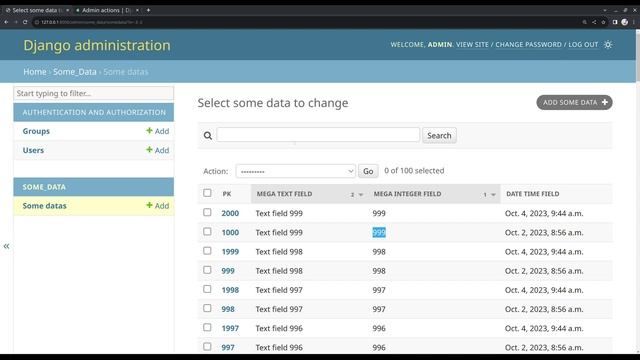Viewport: 640px width, 360px height.
Task: Toggle sort arrow on Mega Integer Field
Action: (x=493, y=195)
